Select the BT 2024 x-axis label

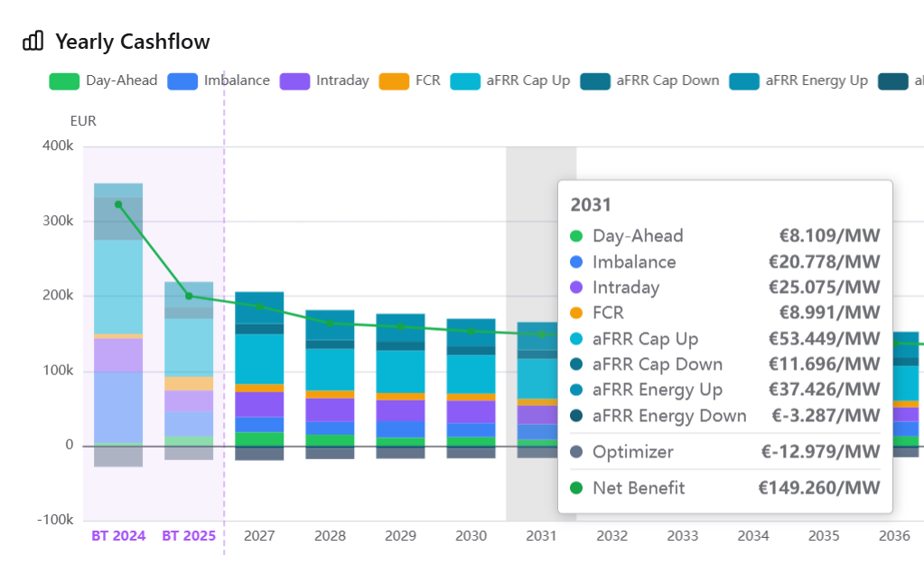click(118, 536)
